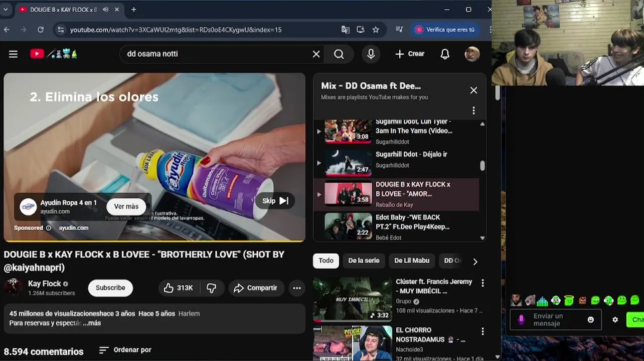Reload the current browser page
The height and width of the screenshot is (361, 644).
pyautogui.click(x=41, y=30)
